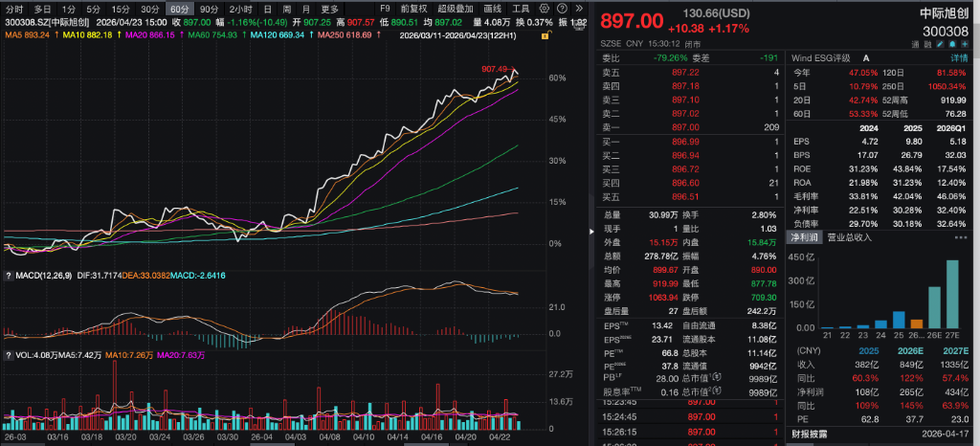Select the 1分 period tab

click(x=69, y=9)
